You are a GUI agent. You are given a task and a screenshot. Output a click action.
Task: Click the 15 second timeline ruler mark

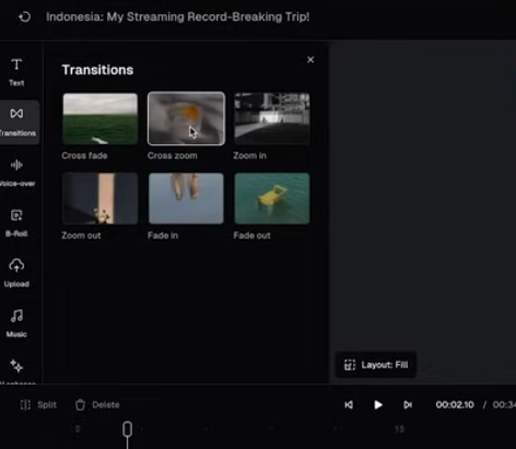[x=399, y=429]
